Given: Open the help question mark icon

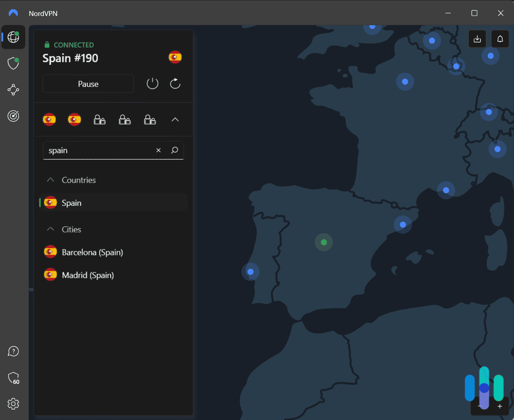Looking at the screenshot, I should click(13, 351).
